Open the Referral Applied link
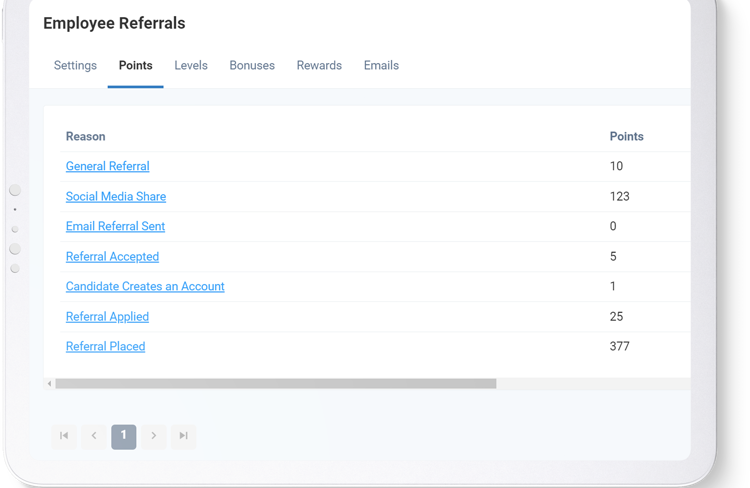The width and height of the screenshot is (750, 488). 107,317
